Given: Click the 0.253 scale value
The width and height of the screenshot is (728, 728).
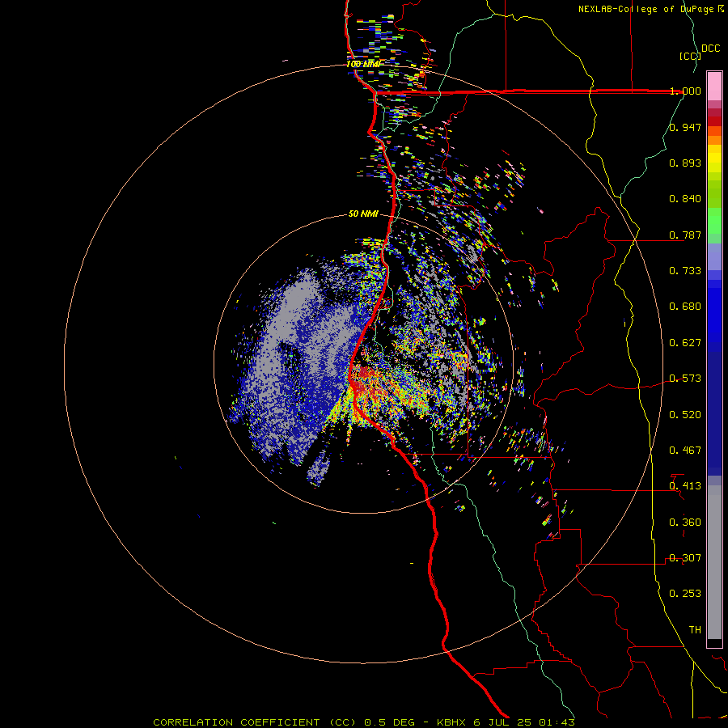Looking at the screenshot, I should pyautogui.click(x=685, y=594).
